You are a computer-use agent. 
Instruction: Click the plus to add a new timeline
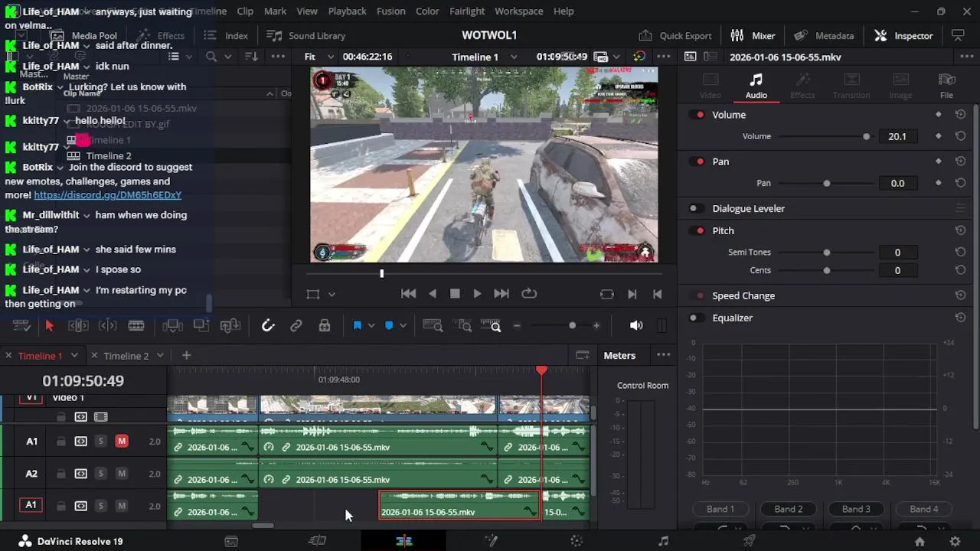click(186, 355)
